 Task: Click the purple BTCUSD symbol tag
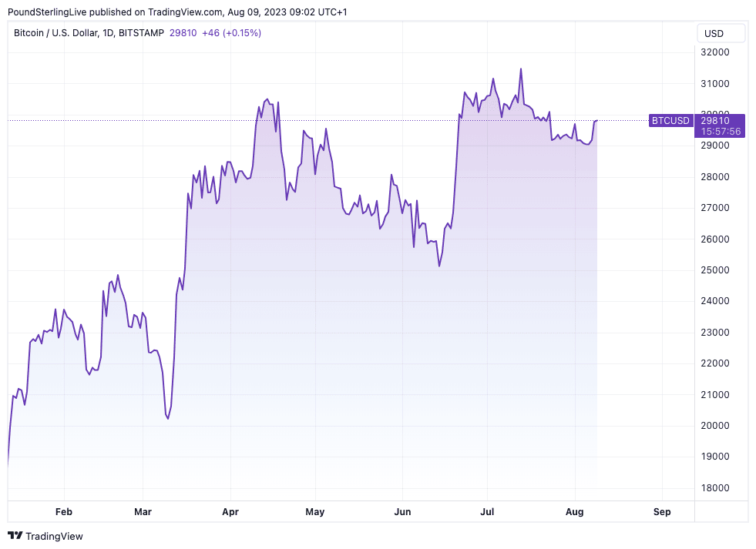pos(670,121)
